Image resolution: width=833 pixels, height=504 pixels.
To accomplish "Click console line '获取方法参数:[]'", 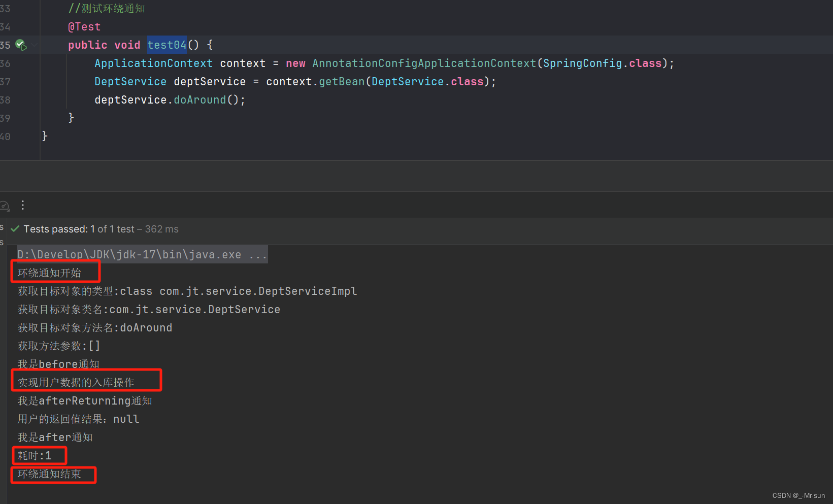I will tap(59, 346).
